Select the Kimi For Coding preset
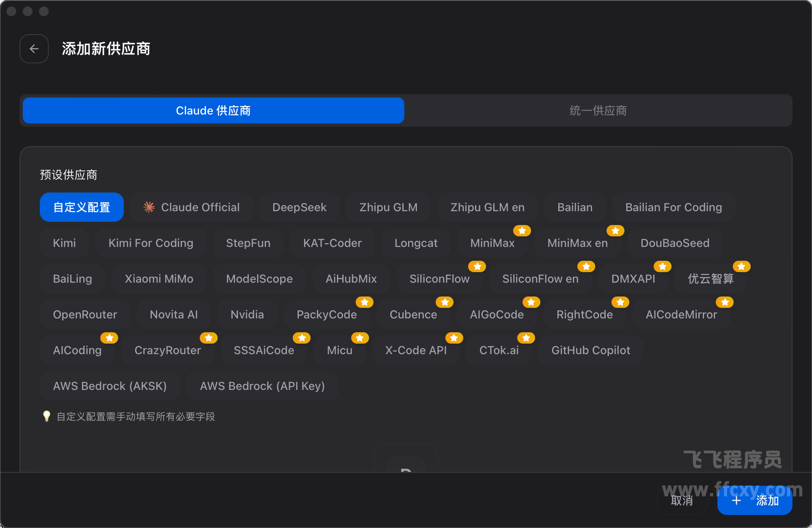 point(151,243)
